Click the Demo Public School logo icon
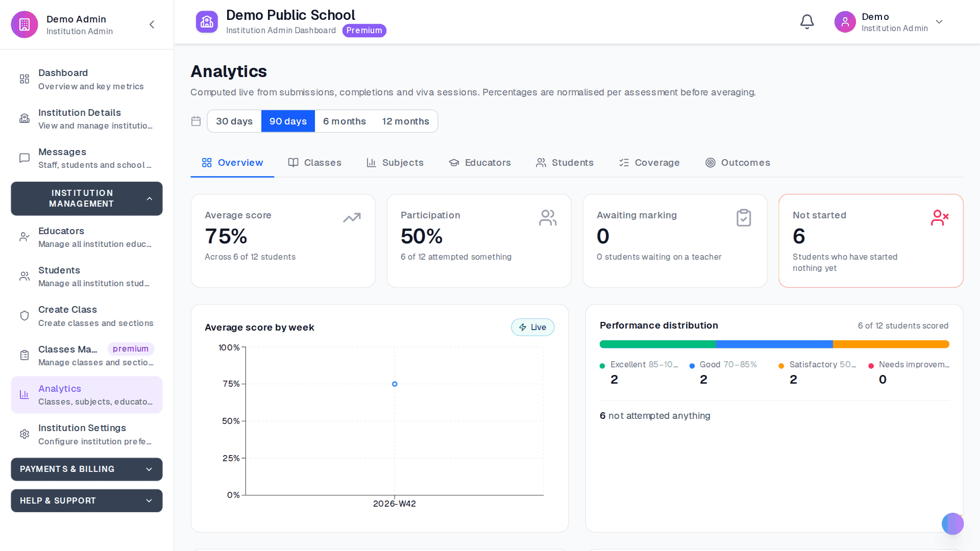The height and width of the screenshot is (551, 980). click(x=207, y=22)
